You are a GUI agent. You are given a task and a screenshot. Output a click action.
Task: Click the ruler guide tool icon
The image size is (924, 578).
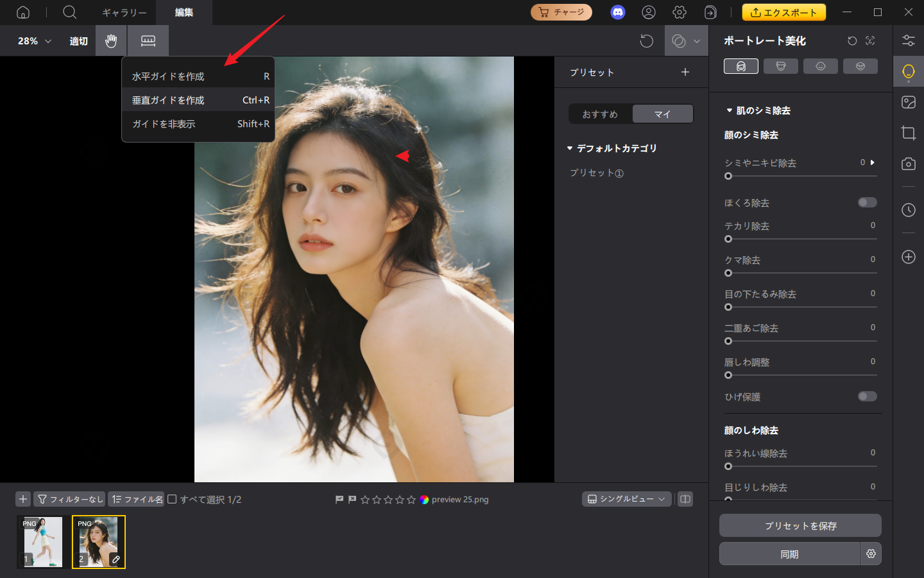[148, 41]
